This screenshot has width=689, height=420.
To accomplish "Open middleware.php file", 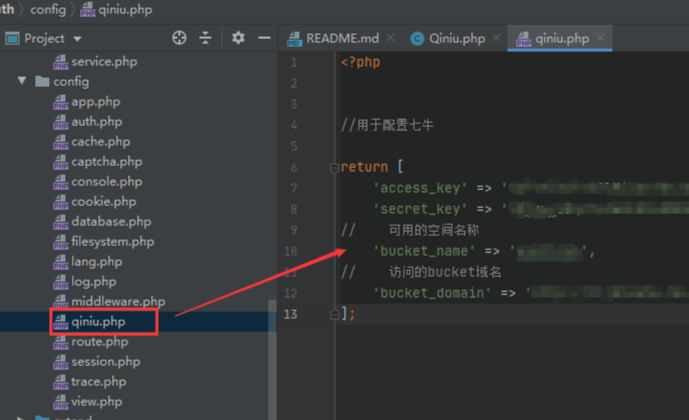I will click(x=118, y=302).
